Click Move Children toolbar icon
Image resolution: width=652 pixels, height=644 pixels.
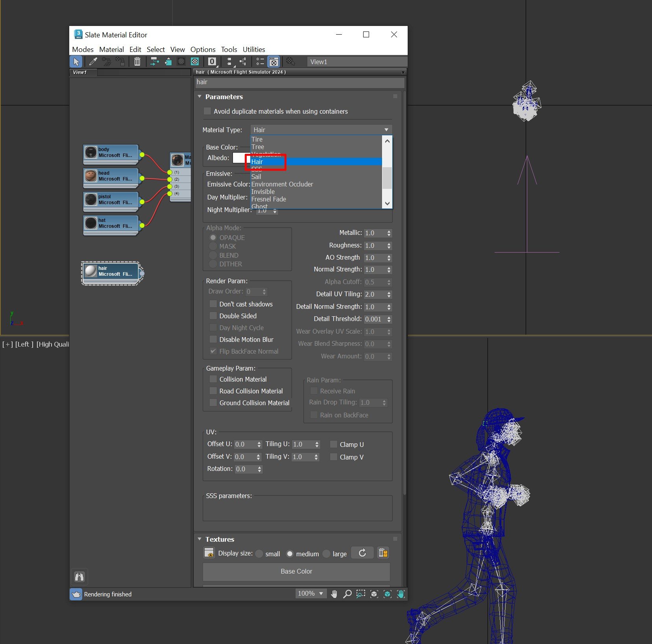pyautogui.click(x=154, y=61)
